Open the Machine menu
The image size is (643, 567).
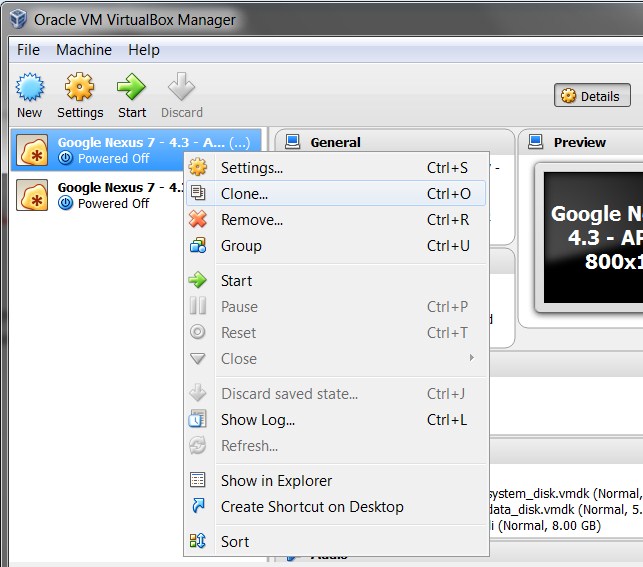84,50
